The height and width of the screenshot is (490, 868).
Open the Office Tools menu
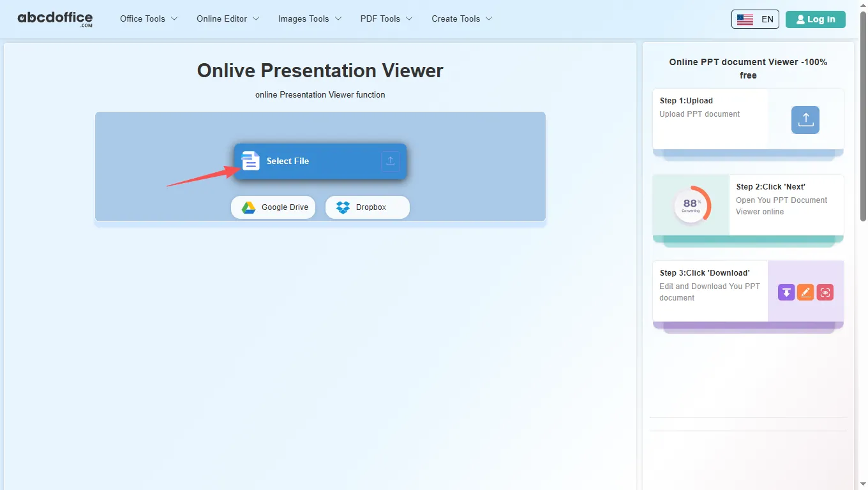(x=149, y=19)
